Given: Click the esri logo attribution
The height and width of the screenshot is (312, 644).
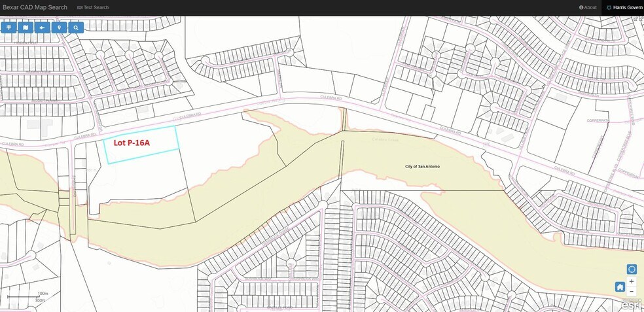Looking at the screenshot, I should (631, 305).
